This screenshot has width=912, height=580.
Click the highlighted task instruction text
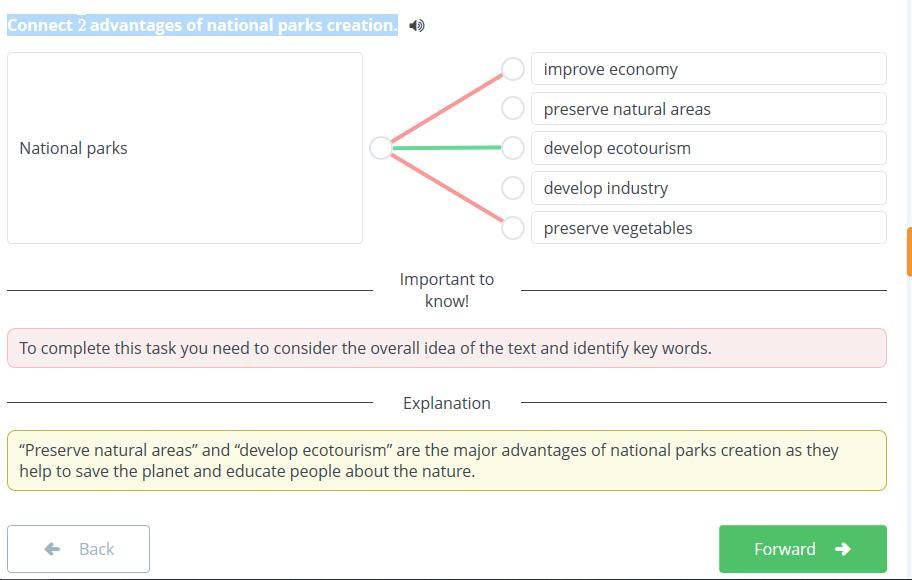coord(202,25)
